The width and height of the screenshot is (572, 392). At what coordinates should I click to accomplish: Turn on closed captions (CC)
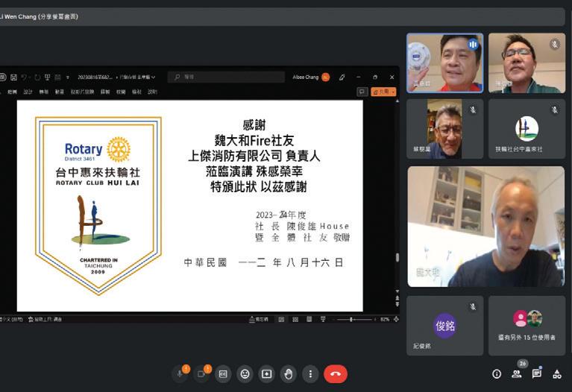point(223,374)
